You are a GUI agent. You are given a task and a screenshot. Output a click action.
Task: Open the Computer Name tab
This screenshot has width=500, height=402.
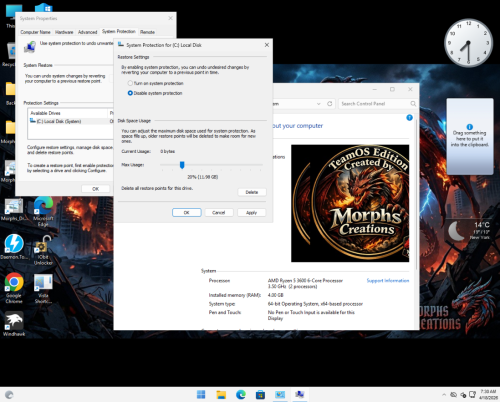(35, 32)
